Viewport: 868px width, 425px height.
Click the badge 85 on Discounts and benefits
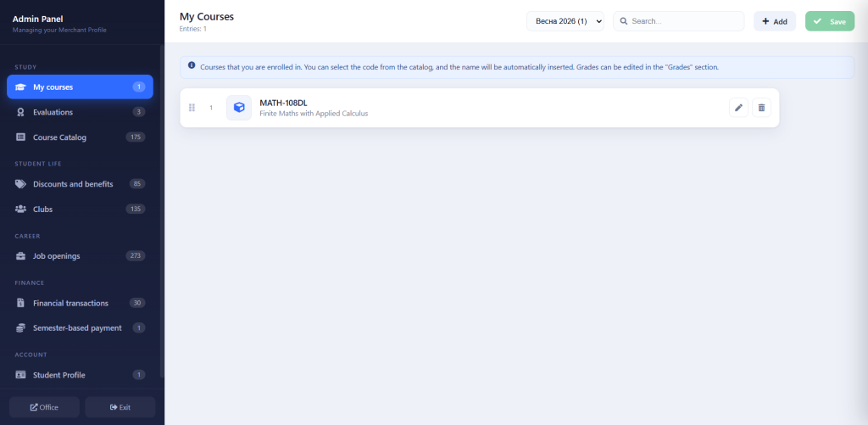(x=137, y=184)
